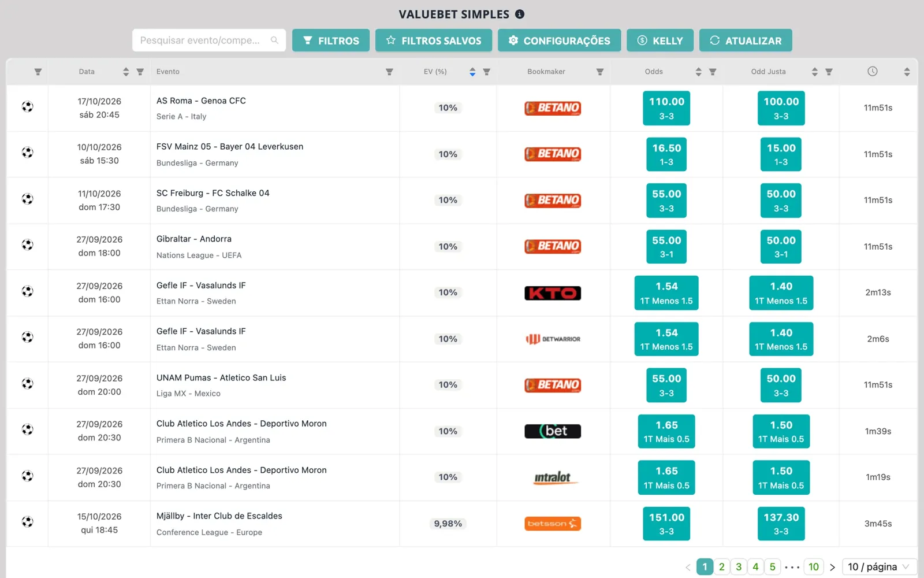
Task: Open Filtros Salvos
Action: 434,40
